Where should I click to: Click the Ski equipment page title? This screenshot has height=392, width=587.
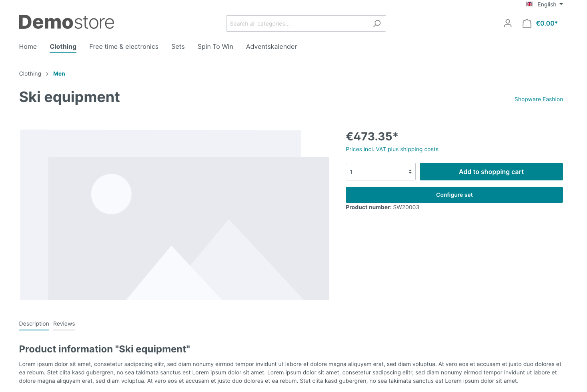coord(70,97)
